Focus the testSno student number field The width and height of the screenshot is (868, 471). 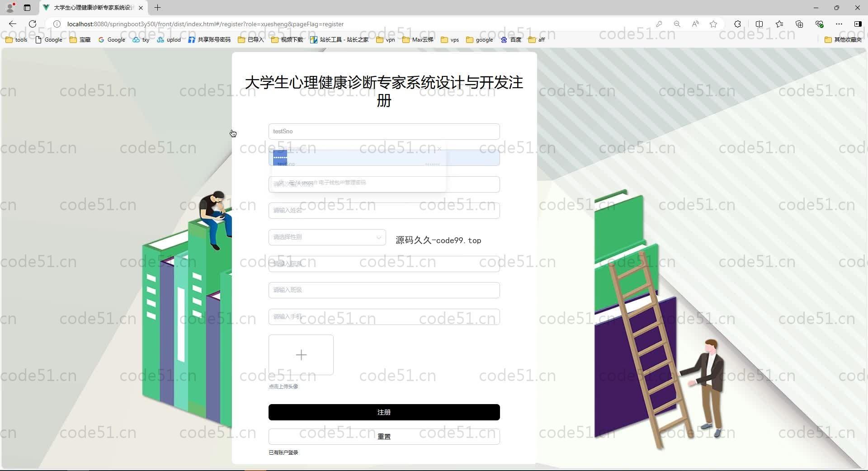[384, 132]
